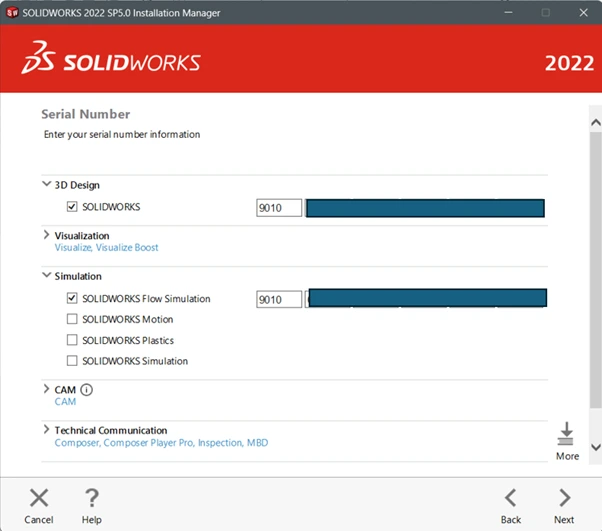Open Help via the question mark icon
This screenshot has width=602, height=531.
pyautogui.click(x=91, y=498)
